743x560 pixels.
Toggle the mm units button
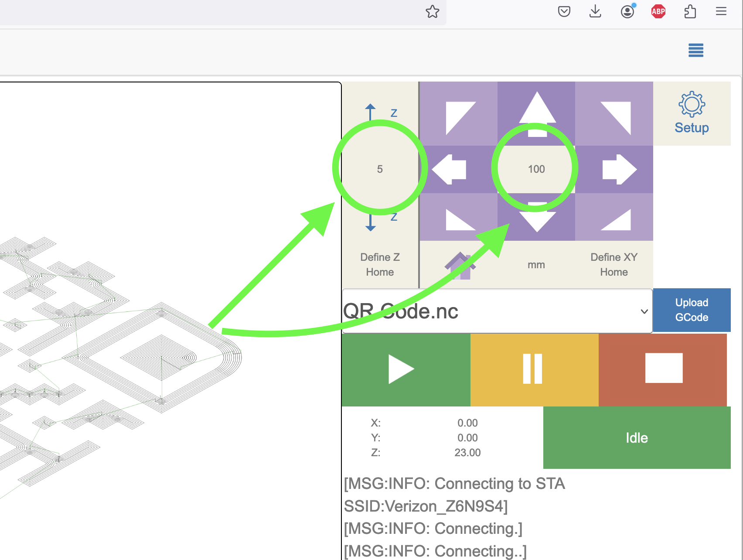point(536,265)
